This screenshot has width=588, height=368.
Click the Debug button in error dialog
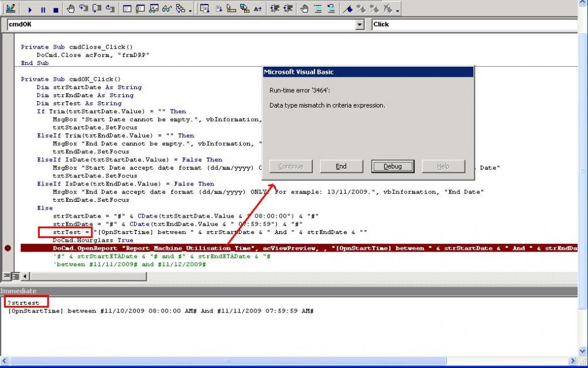coord(392,166)
